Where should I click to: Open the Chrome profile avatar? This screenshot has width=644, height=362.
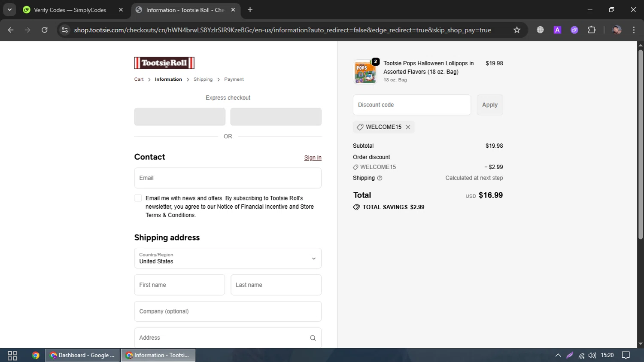coord(617,30)
